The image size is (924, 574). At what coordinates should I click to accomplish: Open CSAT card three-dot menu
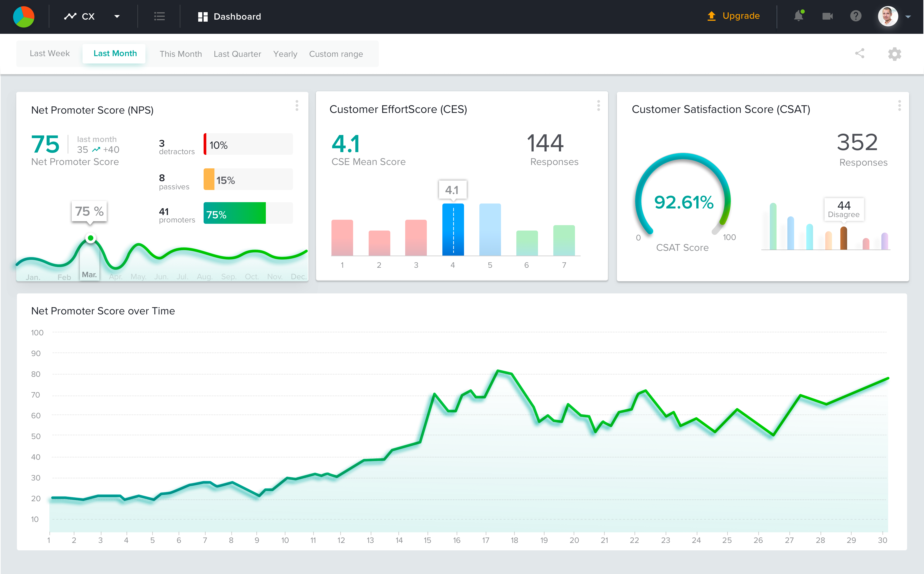(899, 105)
